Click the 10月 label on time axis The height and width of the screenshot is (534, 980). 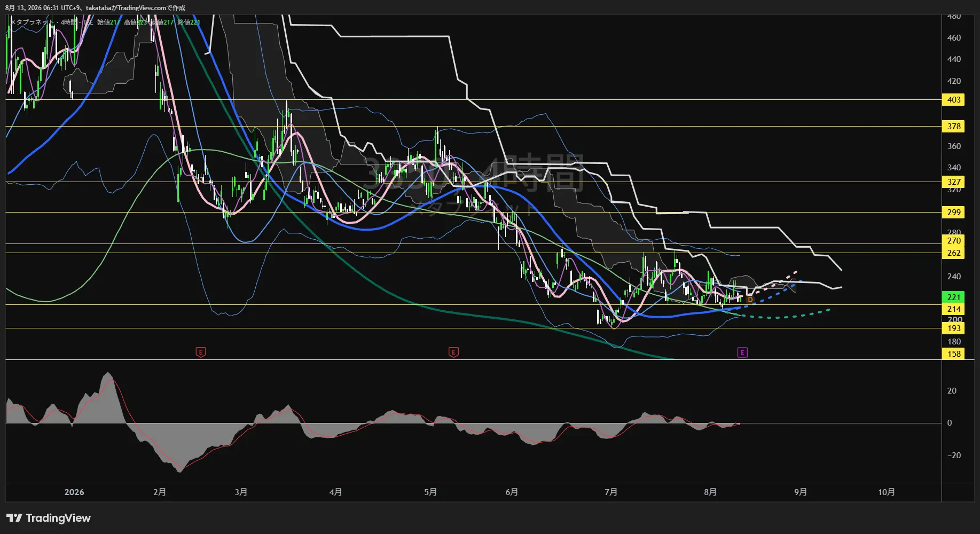coord(887,492)
